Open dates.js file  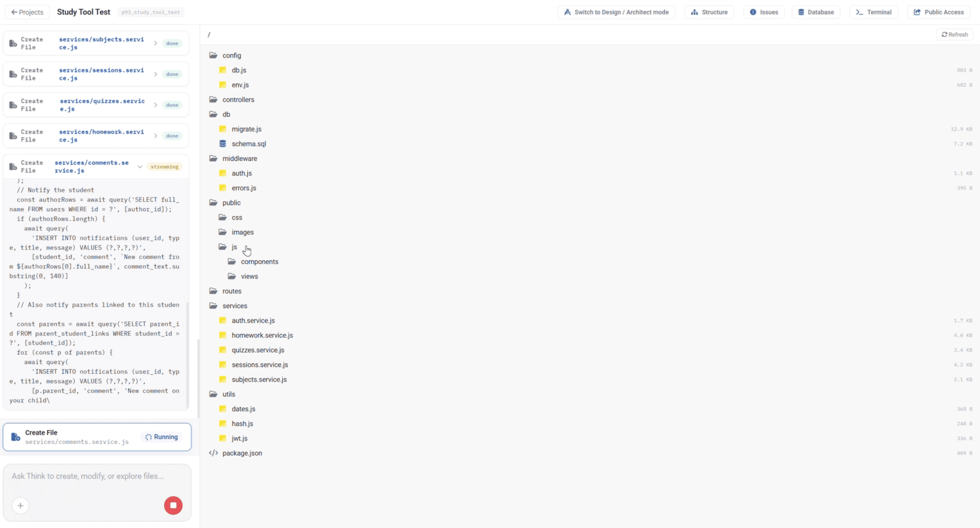[243, 409]
